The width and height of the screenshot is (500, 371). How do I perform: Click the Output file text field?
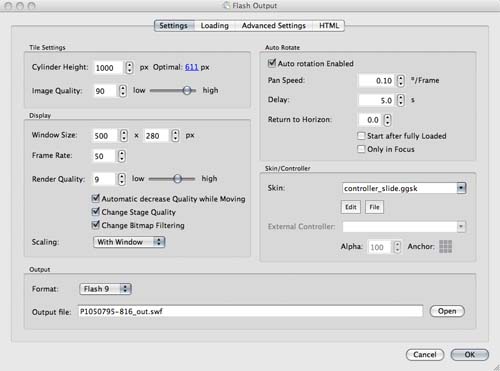[250, 311]
